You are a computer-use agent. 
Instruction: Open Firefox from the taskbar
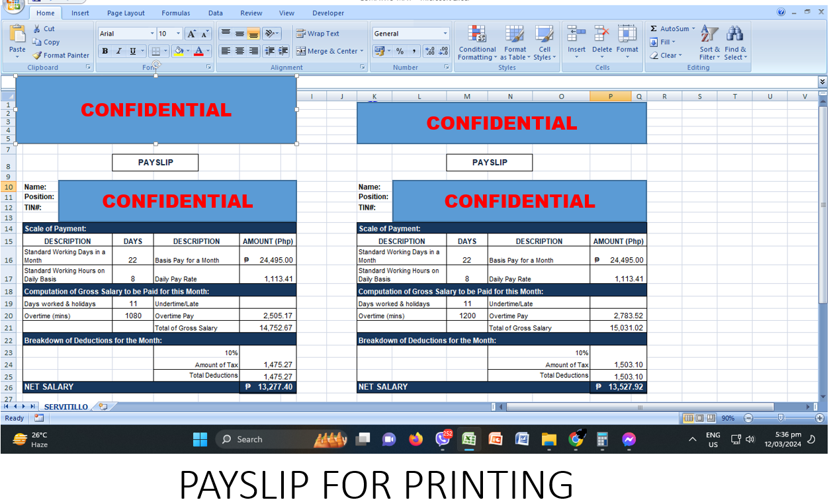pyautogui.click(x=415, y=439)
